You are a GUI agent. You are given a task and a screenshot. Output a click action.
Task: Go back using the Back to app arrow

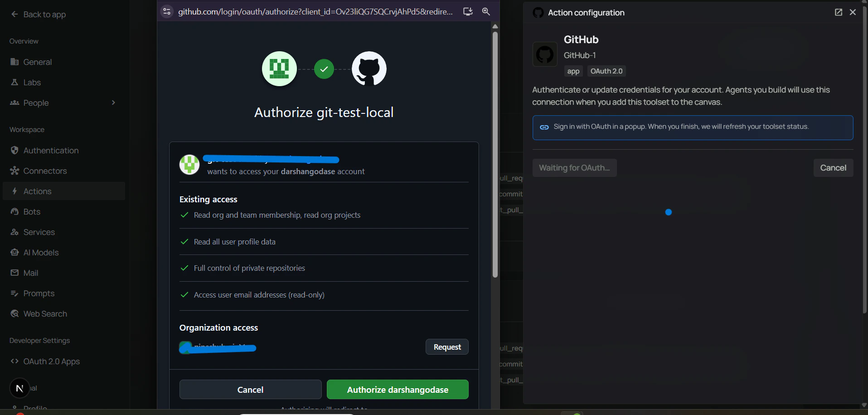(15, 14)
